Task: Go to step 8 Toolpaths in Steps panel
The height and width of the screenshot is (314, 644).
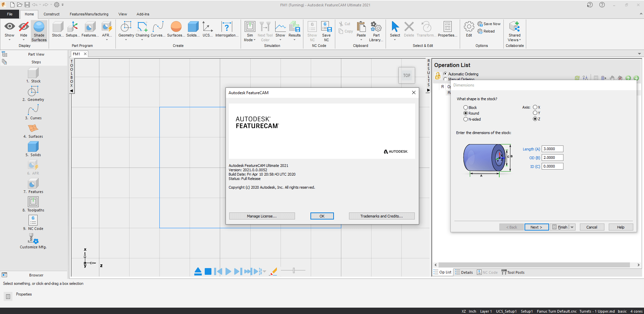Action: pos(33,204)
